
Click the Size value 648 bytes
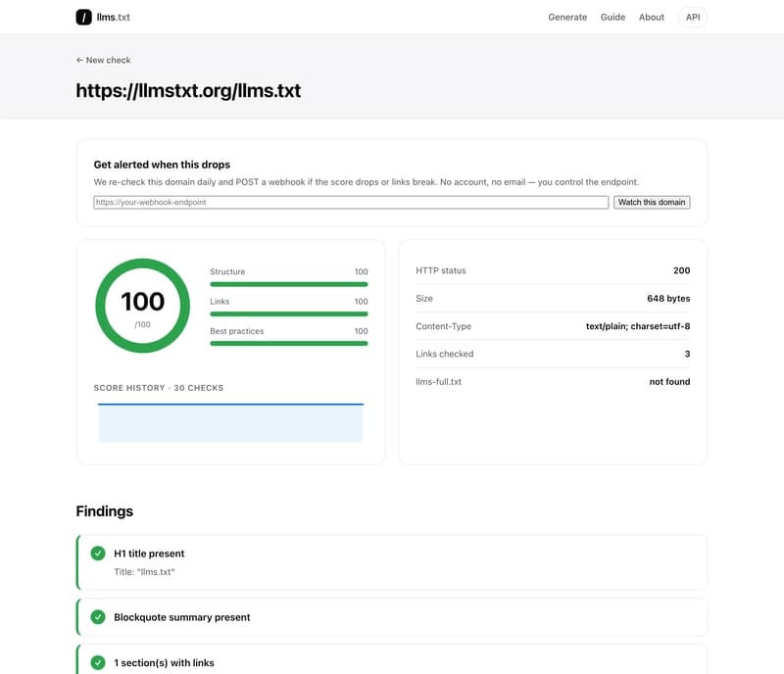(668, 299)
